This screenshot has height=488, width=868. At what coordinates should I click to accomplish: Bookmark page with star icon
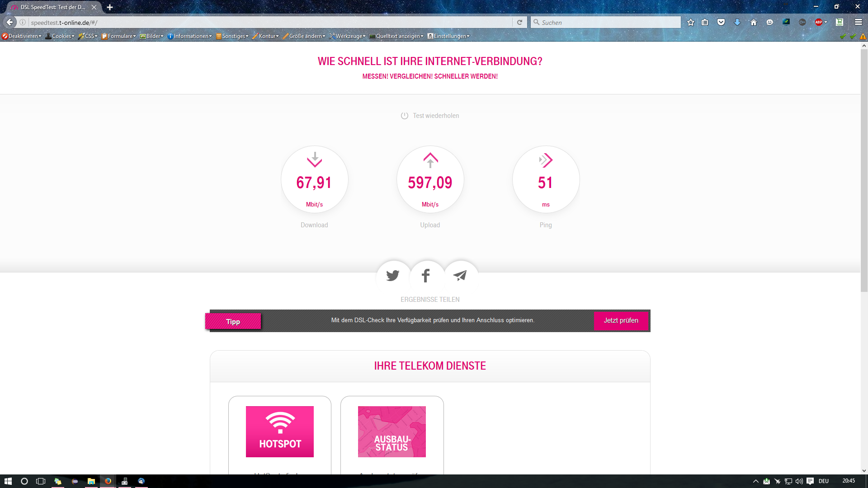tap(690, 22)
